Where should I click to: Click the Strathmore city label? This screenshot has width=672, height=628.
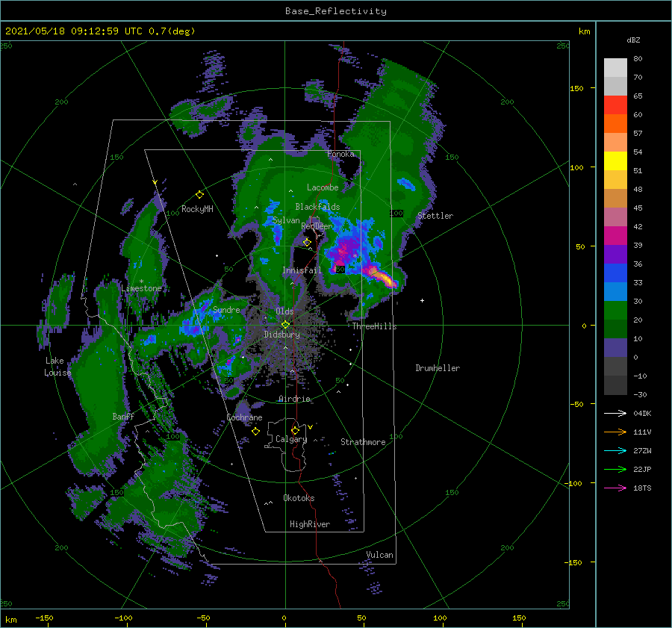(x=363, y=442)
